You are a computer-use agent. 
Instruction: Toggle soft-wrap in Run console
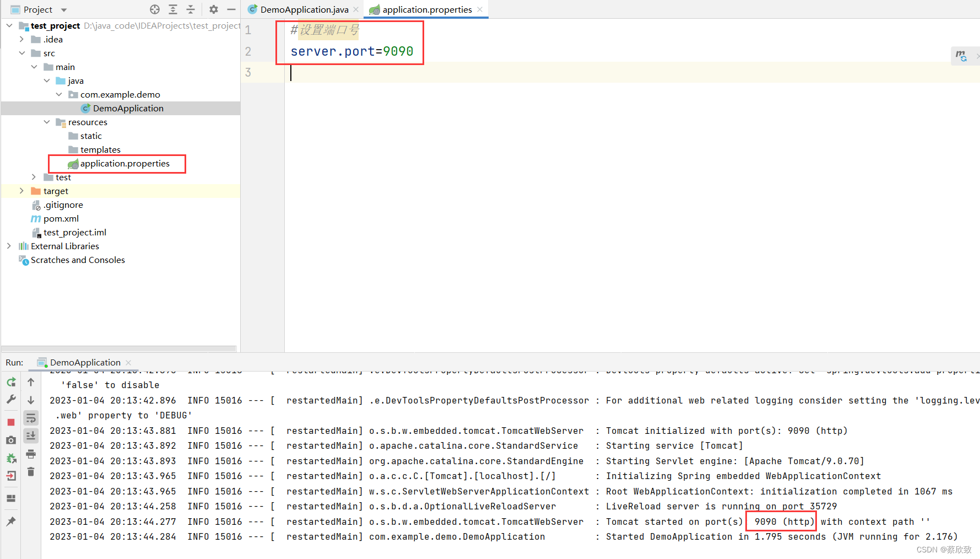(31, 418)
